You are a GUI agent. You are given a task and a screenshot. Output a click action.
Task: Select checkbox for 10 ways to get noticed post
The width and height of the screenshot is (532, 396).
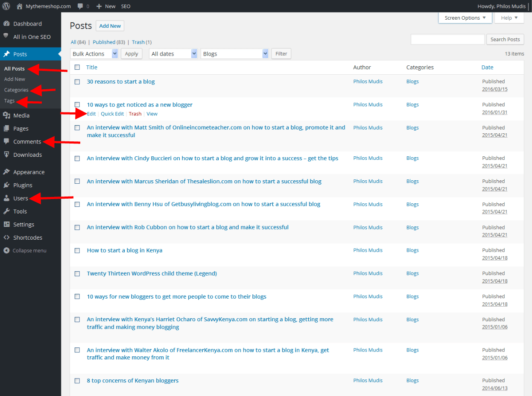point(77,105)
